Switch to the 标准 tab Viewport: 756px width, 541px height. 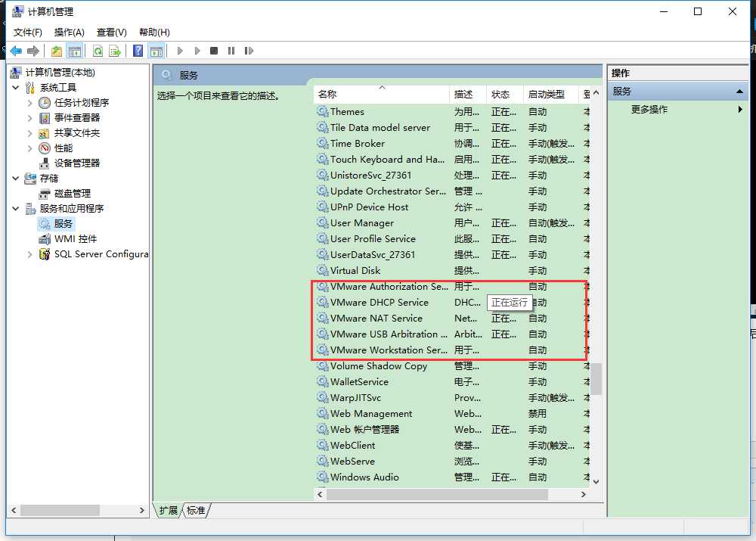196,511
